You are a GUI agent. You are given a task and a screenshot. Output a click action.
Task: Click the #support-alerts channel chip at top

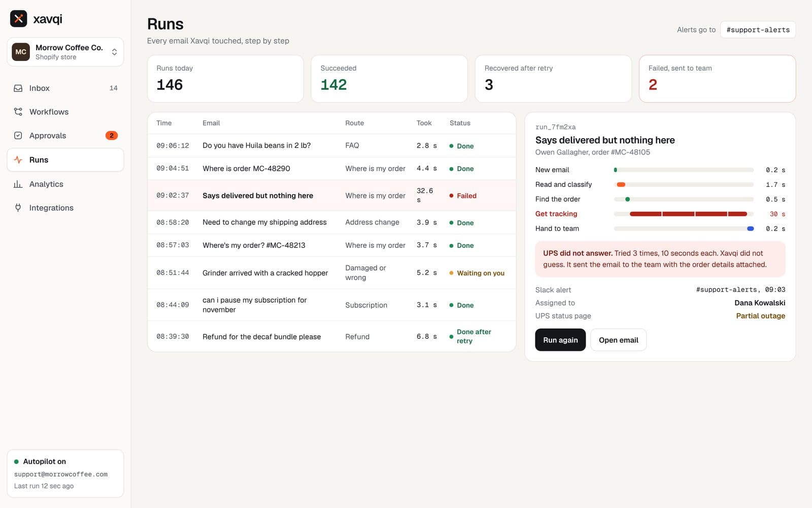(758, 30)
